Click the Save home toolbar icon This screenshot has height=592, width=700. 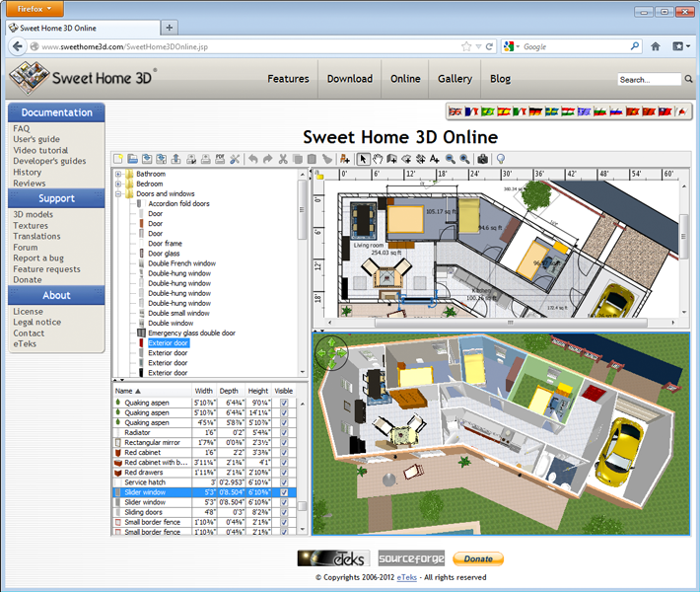tap(147, 159)
